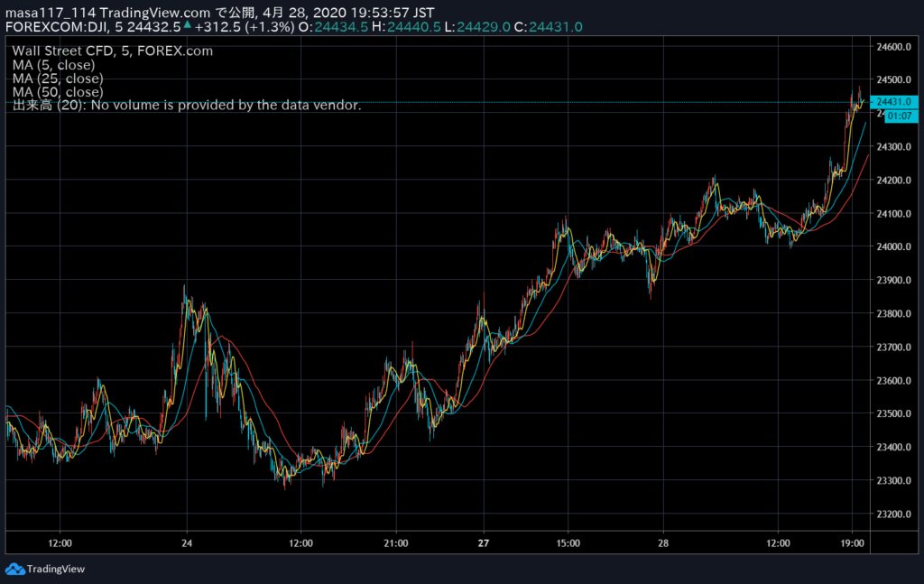Open the TradingView text link at bottom
This screenshot has height=584, width=924.
coord(55,570)
